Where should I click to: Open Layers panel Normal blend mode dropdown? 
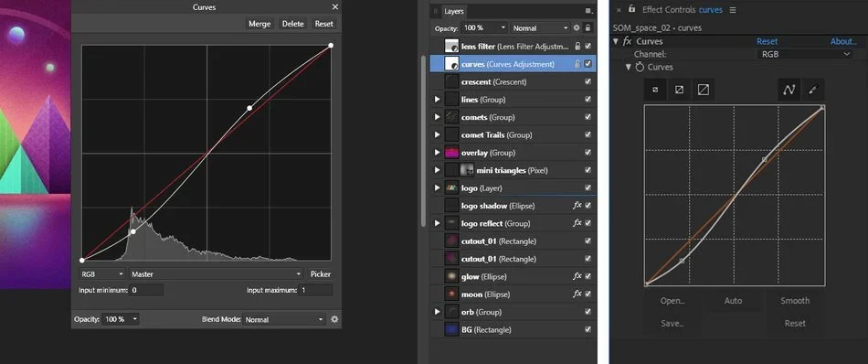[540, 27]
